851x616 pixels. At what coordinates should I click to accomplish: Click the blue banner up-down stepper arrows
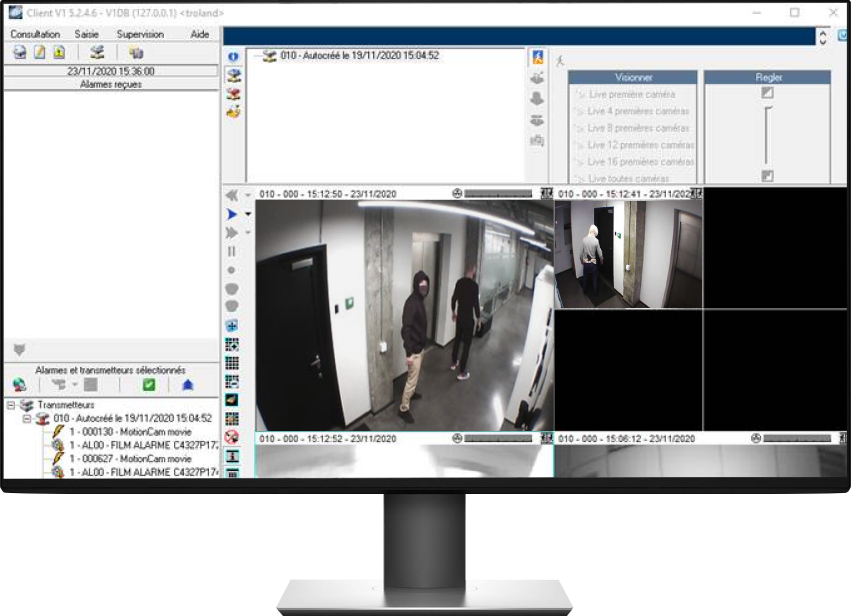pos(823,37)
